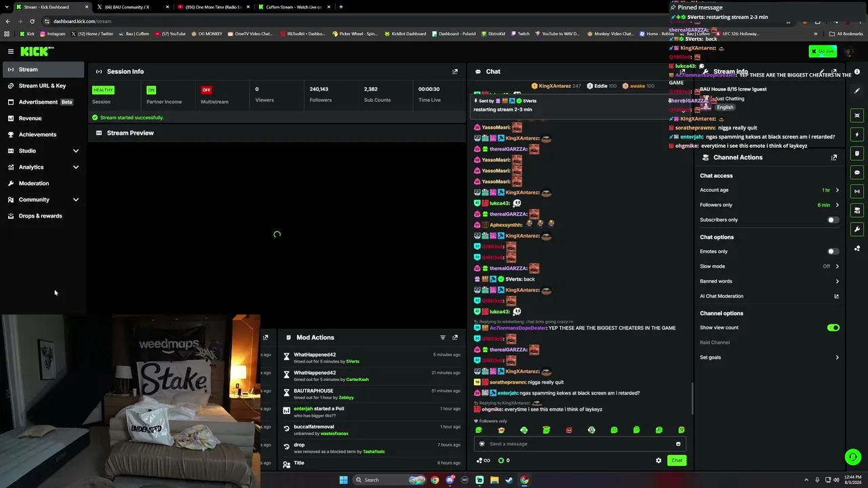Open the OG MONKEY bookmark

(207, 34)
